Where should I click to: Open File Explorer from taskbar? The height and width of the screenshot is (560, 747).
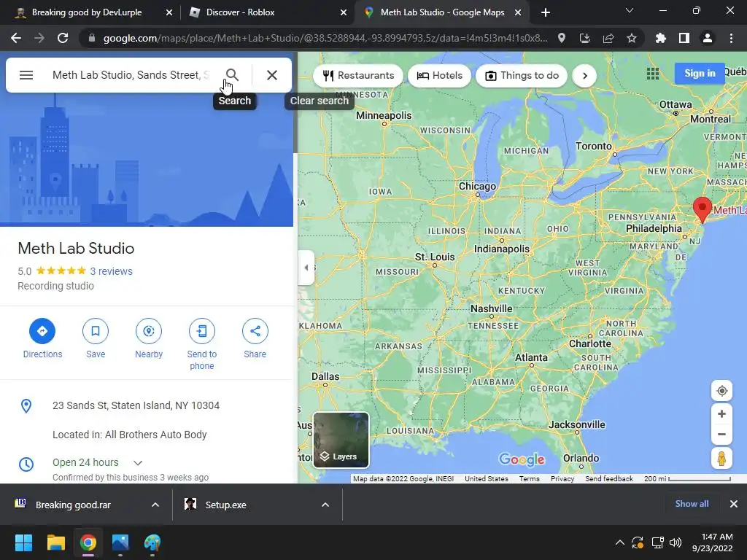(55, 542)
